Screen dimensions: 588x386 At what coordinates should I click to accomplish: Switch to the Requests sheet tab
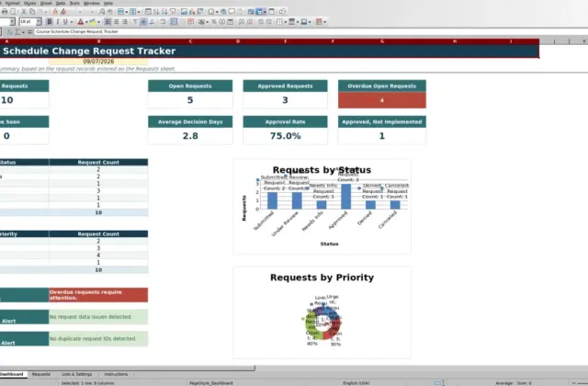coord(40,374)
